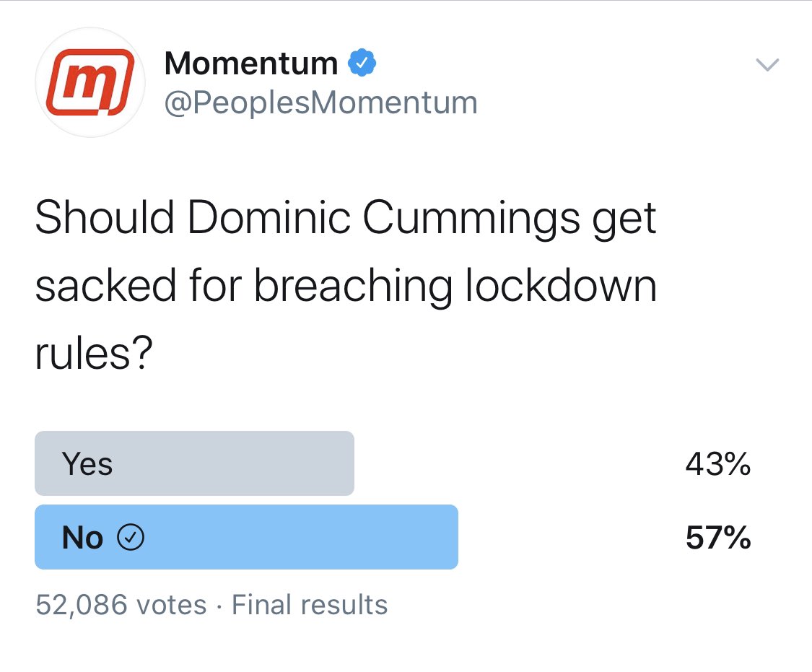Click the checkmark circle beside No
The width and height of the screenshot is (812, 672).
(131, 537)
